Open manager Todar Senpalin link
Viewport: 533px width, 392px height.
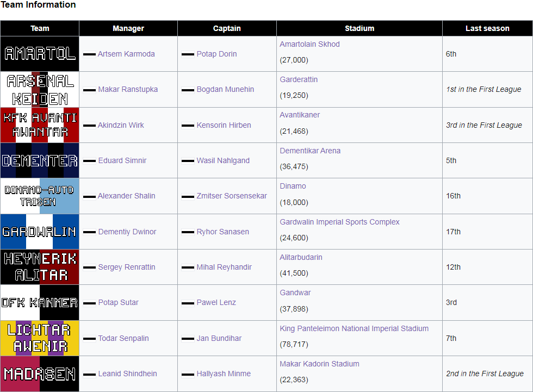[123, 338]
